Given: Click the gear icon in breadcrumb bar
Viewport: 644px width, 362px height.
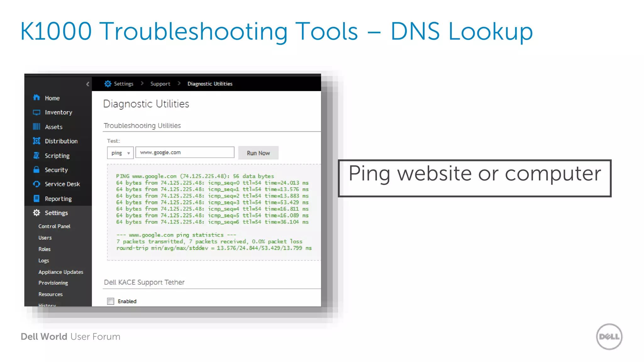Looking at the screenshot, I should 108,84.
